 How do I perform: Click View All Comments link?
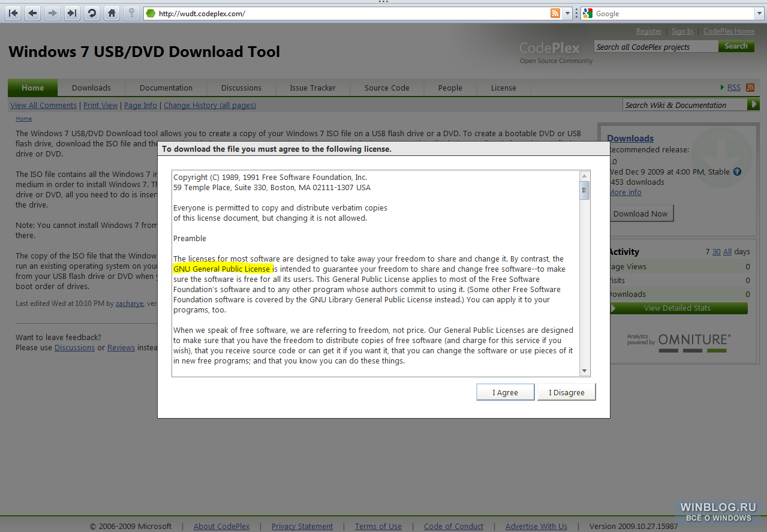(43, 105)
